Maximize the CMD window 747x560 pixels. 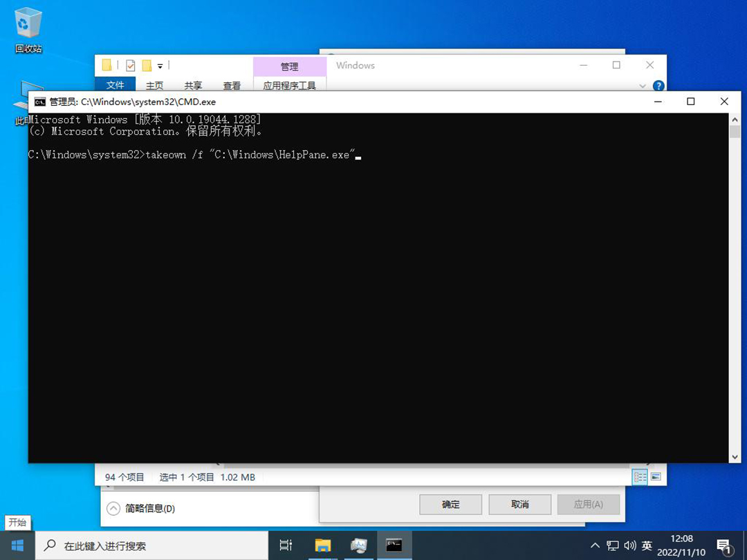tap(691, 102)
